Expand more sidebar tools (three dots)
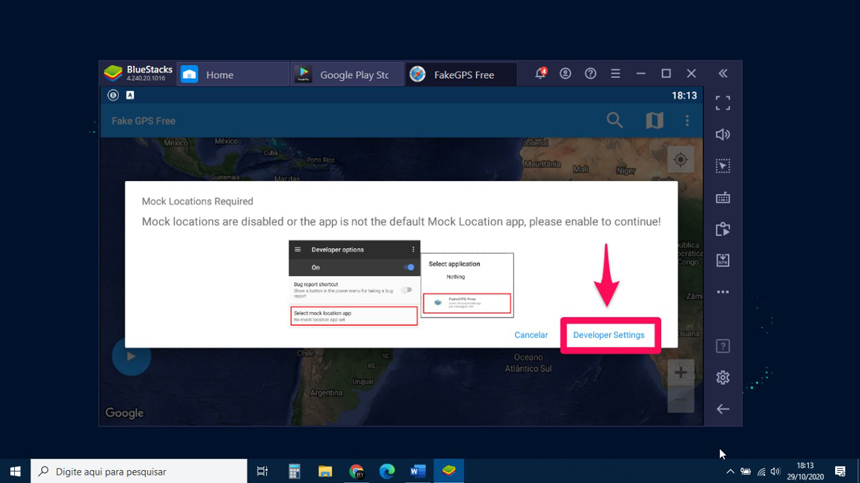 pos(723,292)
